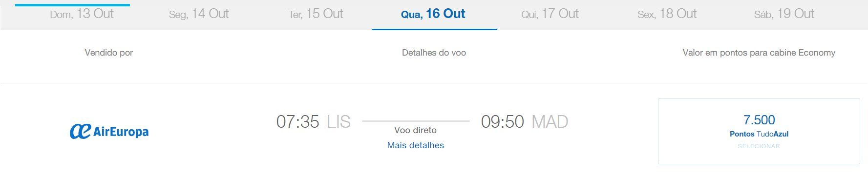Click the Vendido por column header
Screen dimensions: 868x176
[x=109, y=53]
